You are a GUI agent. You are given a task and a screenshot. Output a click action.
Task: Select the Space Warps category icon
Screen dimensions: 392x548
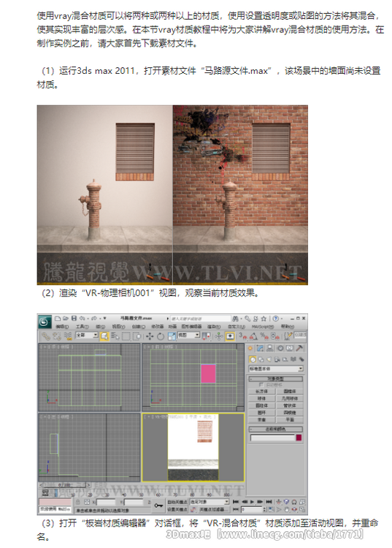coord(293,359)
